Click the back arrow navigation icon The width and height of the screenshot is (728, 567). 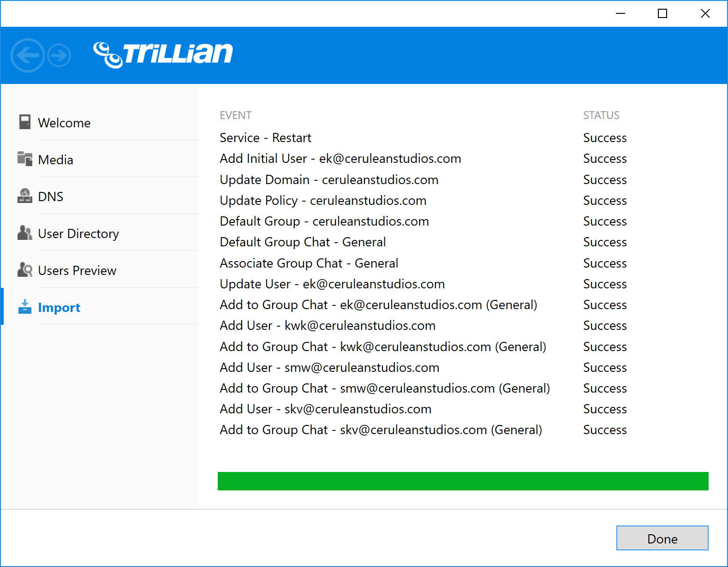[28, 55]
